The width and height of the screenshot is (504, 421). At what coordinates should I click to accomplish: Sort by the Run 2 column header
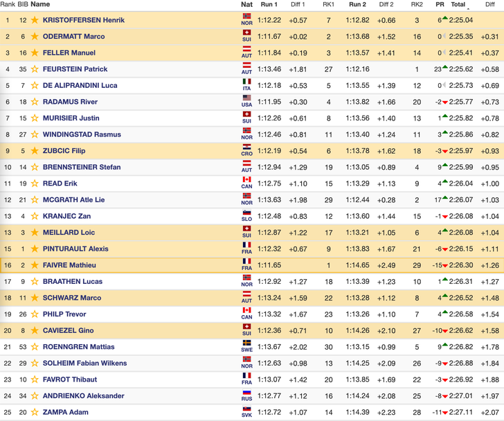click(x=357, y=4)
